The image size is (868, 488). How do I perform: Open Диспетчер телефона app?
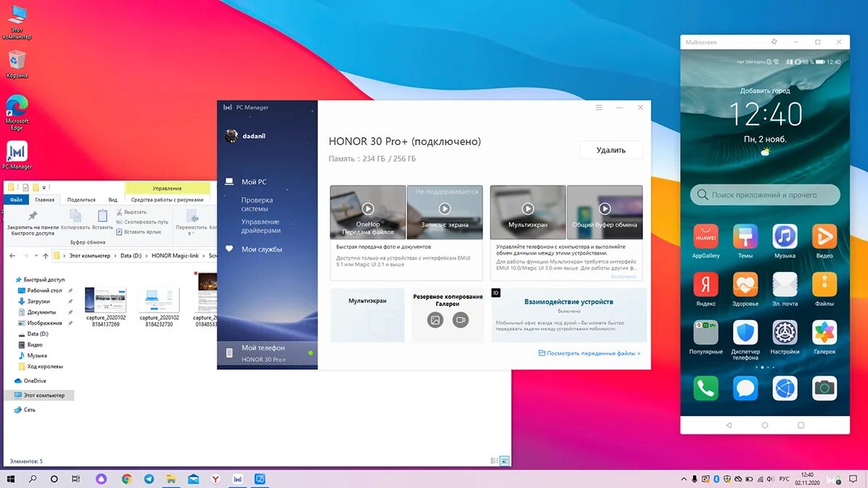tap(745, 333)
